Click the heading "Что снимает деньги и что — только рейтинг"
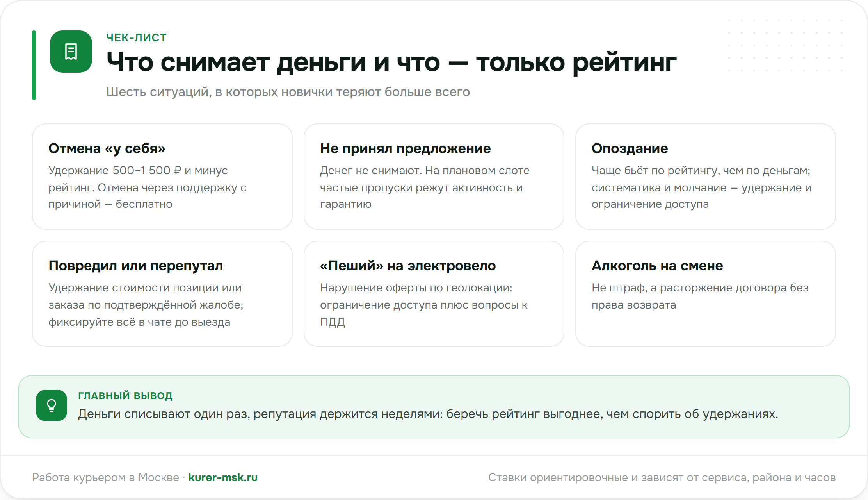868x500 pixels. (391, 62)
